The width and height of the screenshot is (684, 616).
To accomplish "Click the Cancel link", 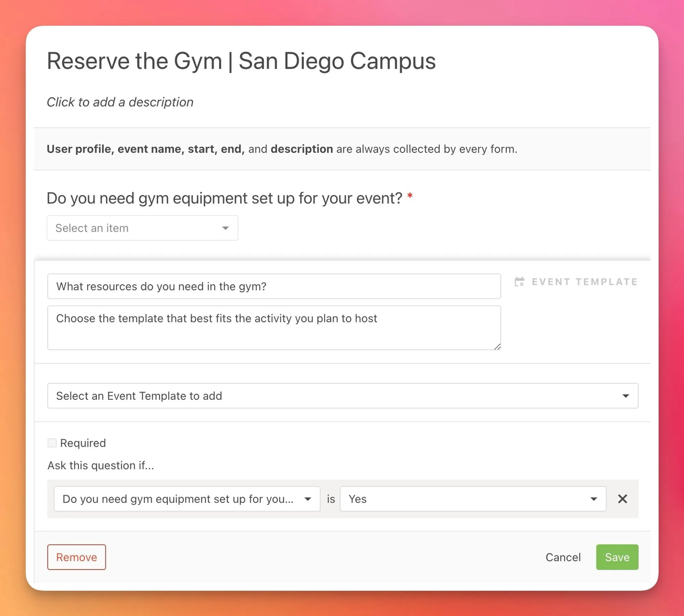I will click(x=563, y=557).
